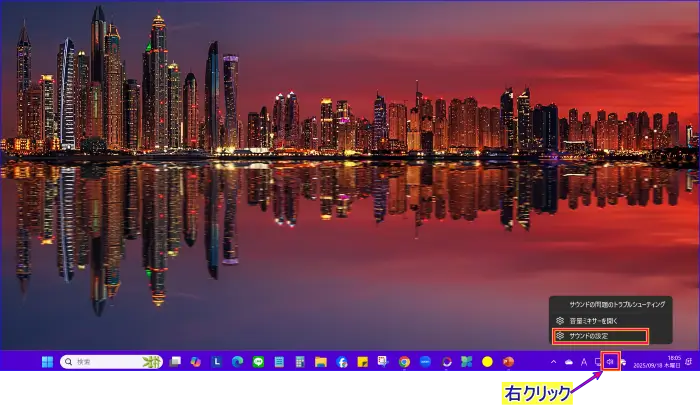Viewport: 700px width, 407px height.
Task: Open the Snipping Tool icon
Action: pos(446,362)
